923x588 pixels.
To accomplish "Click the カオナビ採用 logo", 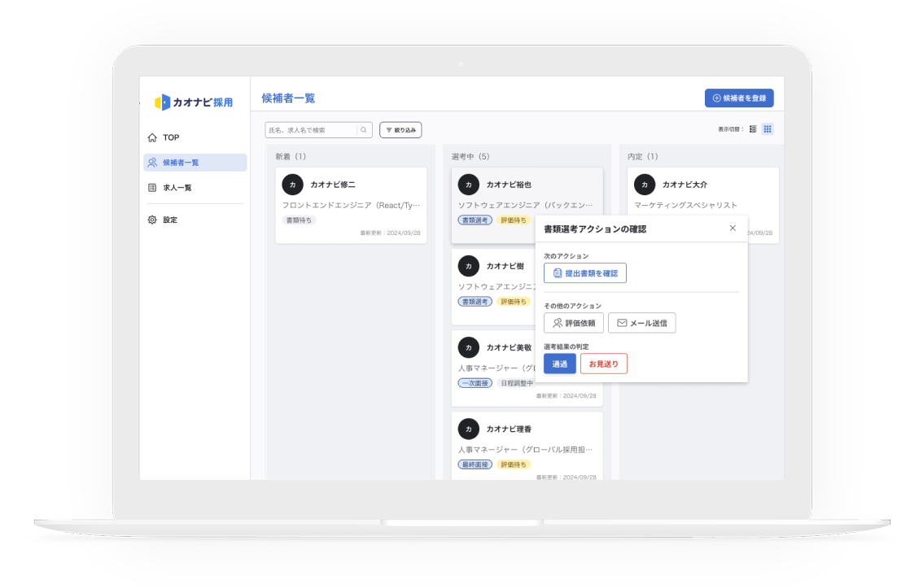I will (x=194, y=102).
